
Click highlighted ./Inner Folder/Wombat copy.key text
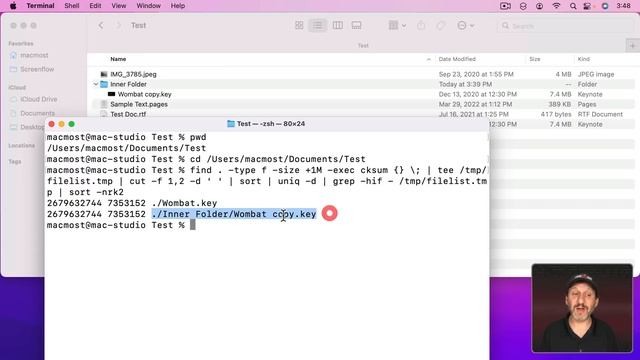[233, 214]
